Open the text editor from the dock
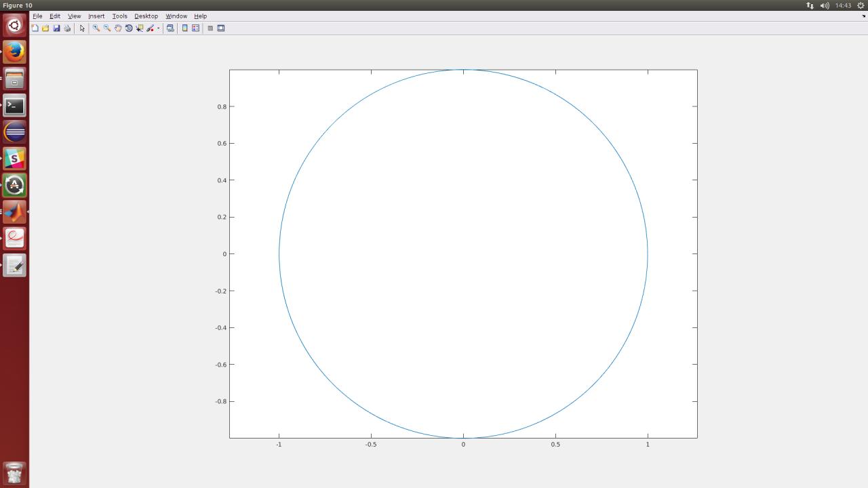This screenshot has height=488, width=868. pyautogui.click(x=14, y=265)
